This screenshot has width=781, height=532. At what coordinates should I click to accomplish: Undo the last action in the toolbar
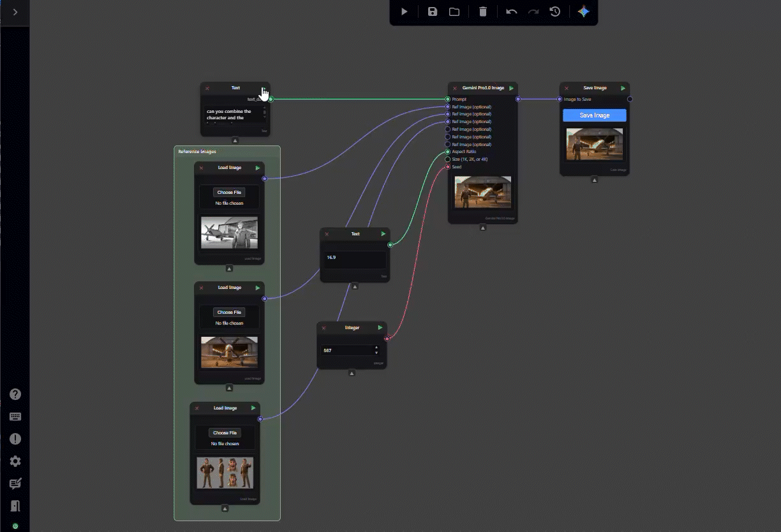point(512,11)
